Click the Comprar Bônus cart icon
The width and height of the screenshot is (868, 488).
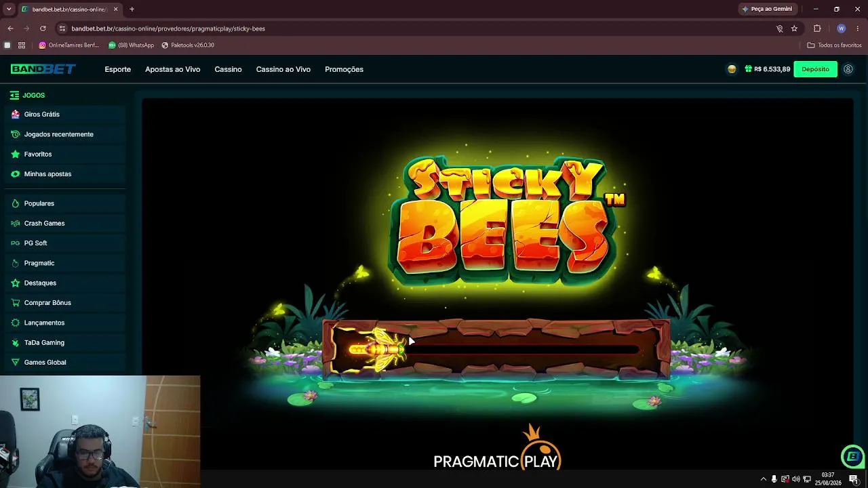pos(15,303)
